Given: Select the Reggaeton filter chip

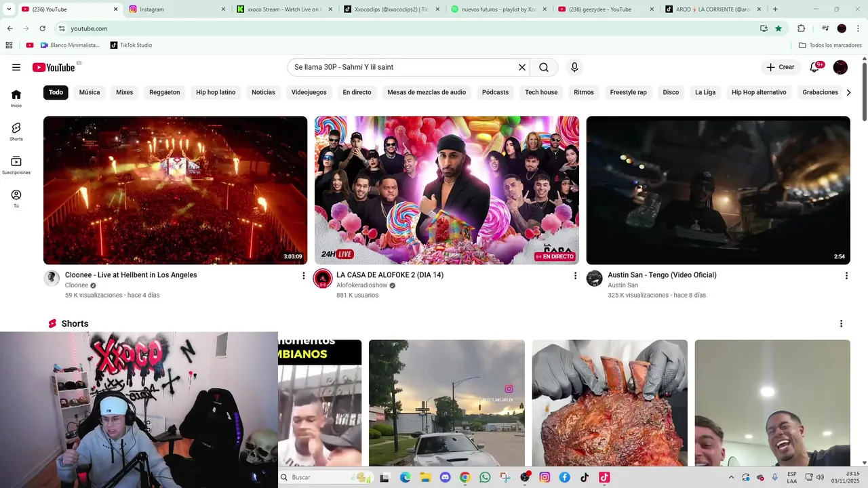Looking at the screenshot, I should point(165,92).
